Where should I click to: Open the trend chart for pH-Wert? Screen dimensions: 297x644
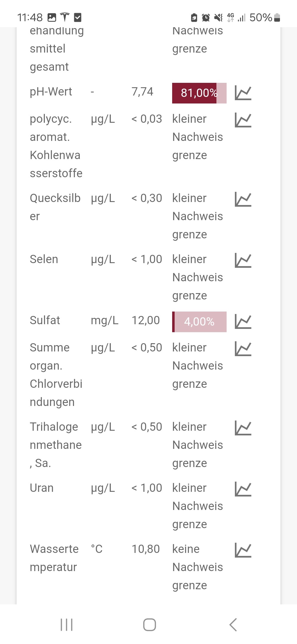click(x=243, y=93)
